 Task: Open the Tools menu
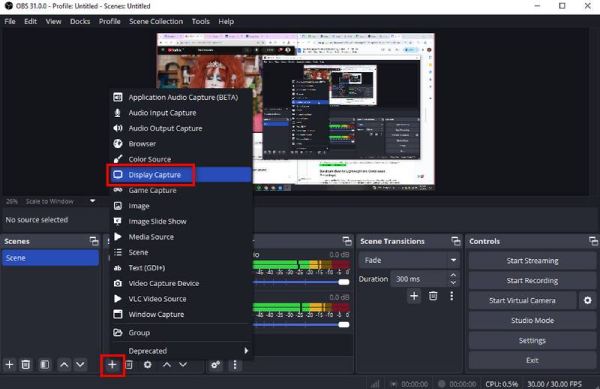click(x=201, y=21)
